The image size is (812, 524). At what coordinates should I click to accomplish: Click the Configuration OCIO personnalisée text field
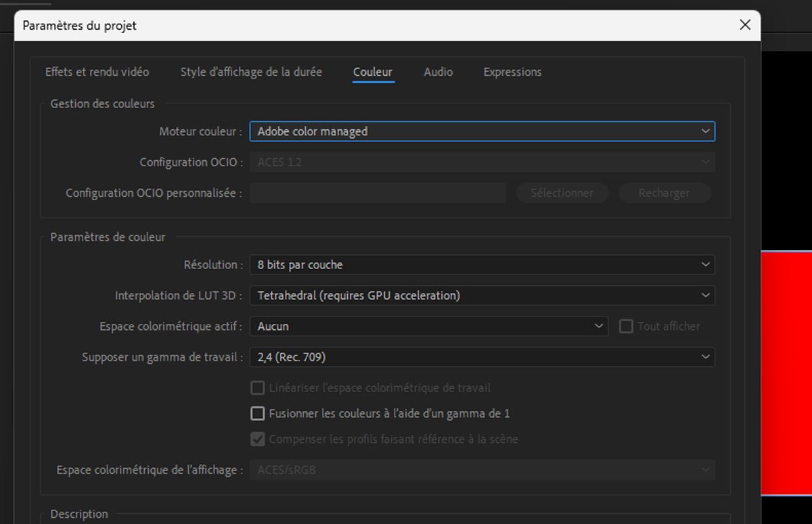tap(377, 193)
